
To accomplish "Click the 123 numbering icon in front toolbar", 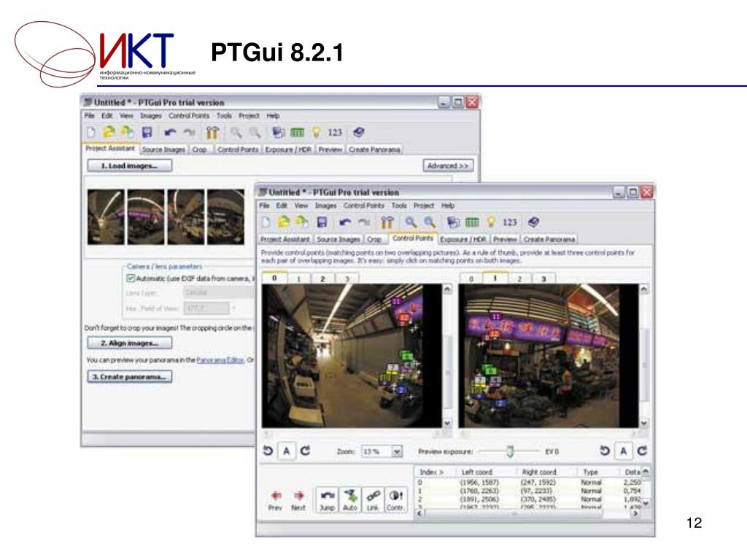I will (510, 222).
